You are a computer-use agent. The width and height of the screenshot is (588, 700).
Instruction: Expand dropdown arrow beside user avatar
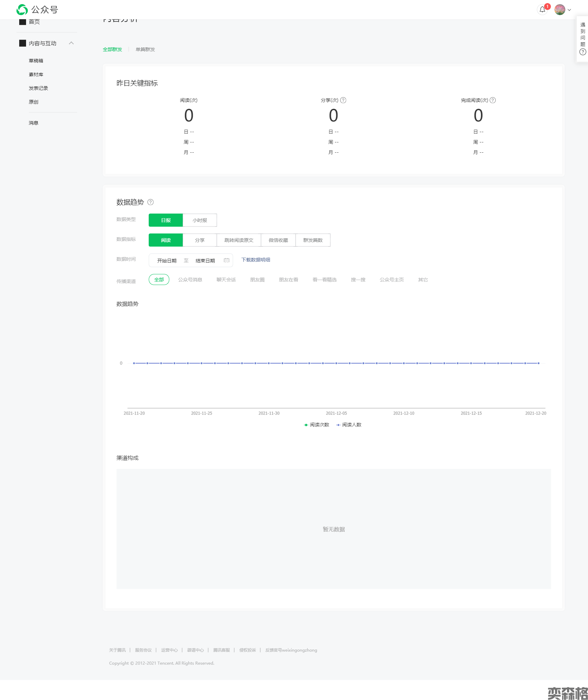tap(569, 10)
